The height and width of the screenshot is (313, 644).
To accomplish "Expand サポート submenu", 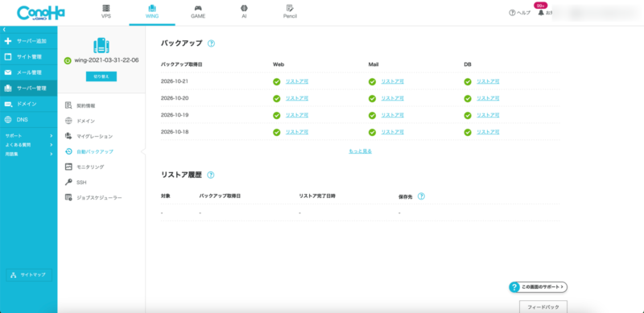I will click(29, 135).
